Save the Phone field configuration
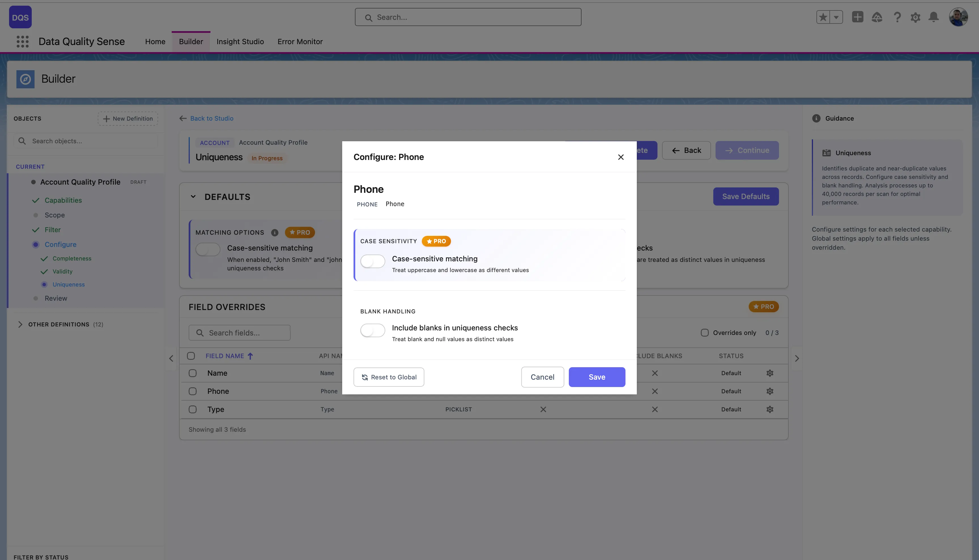Image resolution: width=979 pixels, height=560 pixels. (597, 377)
